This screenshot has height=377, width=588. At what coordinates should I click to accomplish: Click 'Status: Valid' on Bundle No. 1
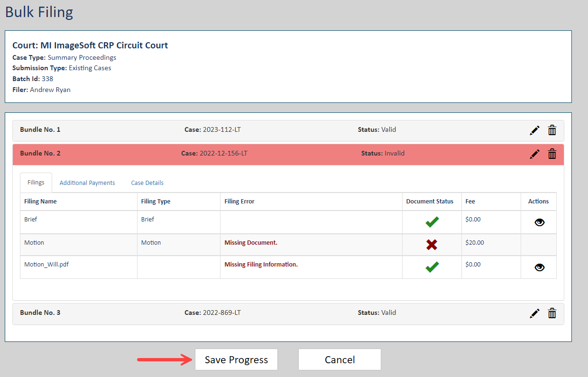(x=377, y=129)
